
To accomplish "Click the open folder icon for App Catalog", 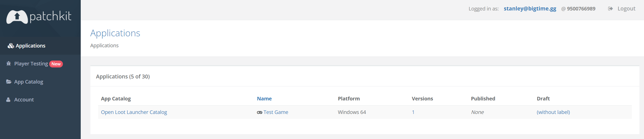I will [9, 82].
